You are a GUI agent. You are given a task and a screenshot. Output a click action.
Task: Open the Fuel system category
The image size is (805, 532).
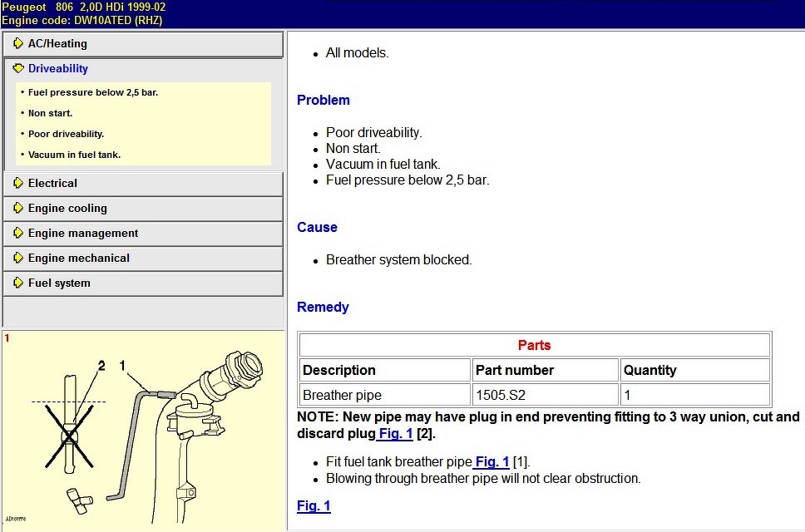[143, 283]
